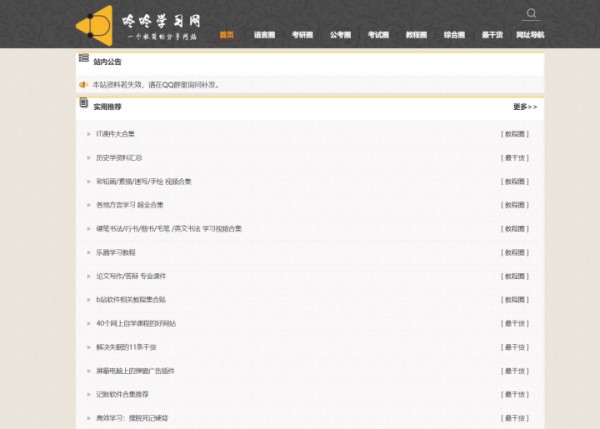Screen dimensions: 600x429
Task: Click the [教程圈] tag on 各地方言学习 row
Action: pos(515,205)
